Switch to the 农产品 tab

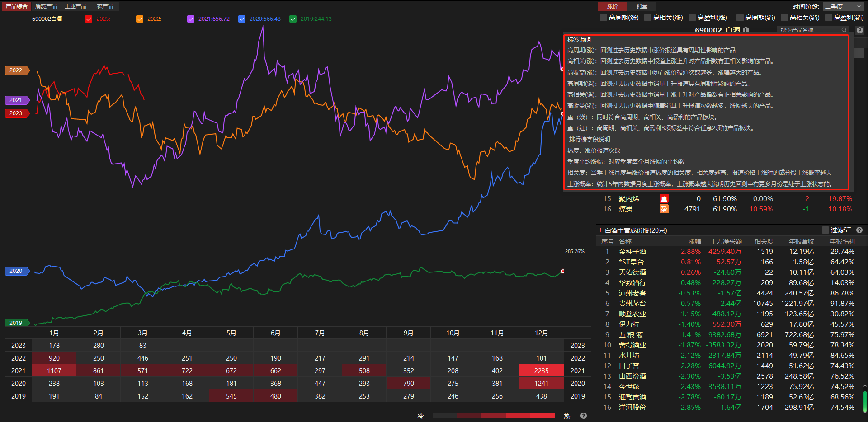click(105, 6)
